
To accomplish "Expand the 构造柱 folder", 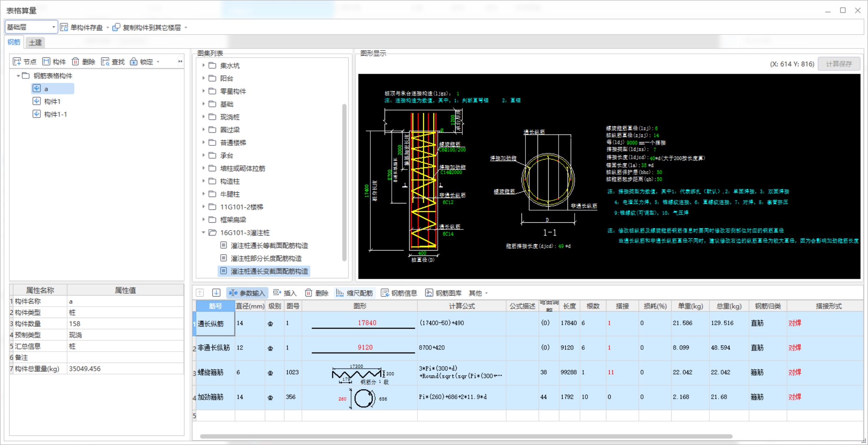I will [x=204, y=181].
